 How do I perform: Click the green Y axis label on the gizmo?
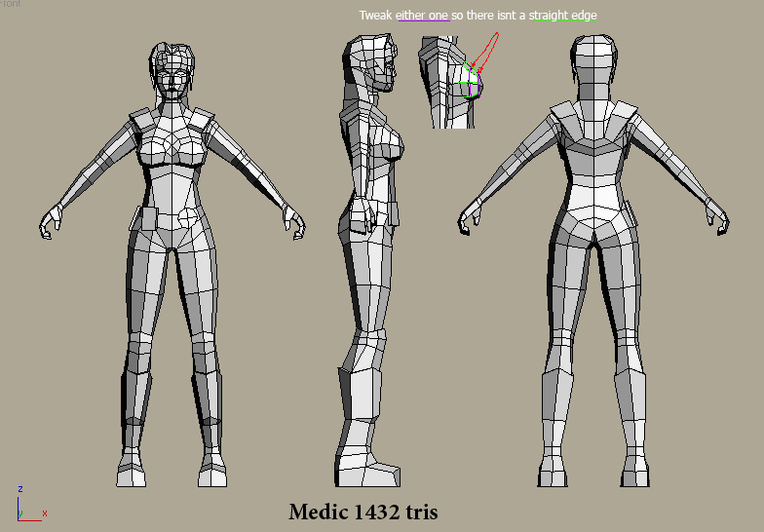pos(20,513)
